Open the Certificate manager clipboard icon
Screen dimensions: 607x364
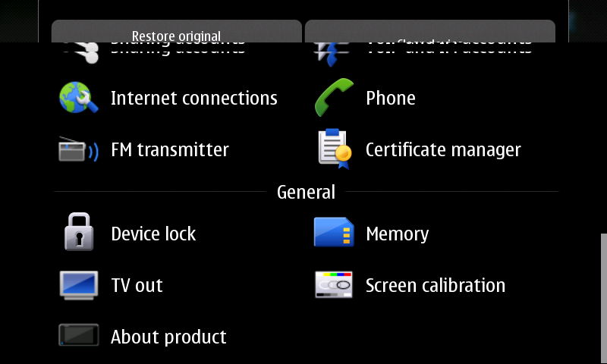point(335,149)
